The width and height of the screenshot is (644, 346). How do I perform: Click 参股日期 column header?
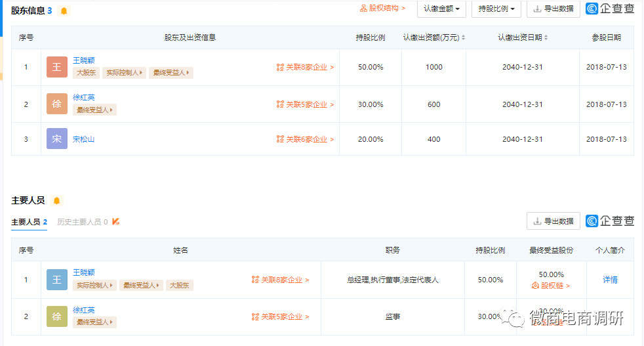click(606, 37)
